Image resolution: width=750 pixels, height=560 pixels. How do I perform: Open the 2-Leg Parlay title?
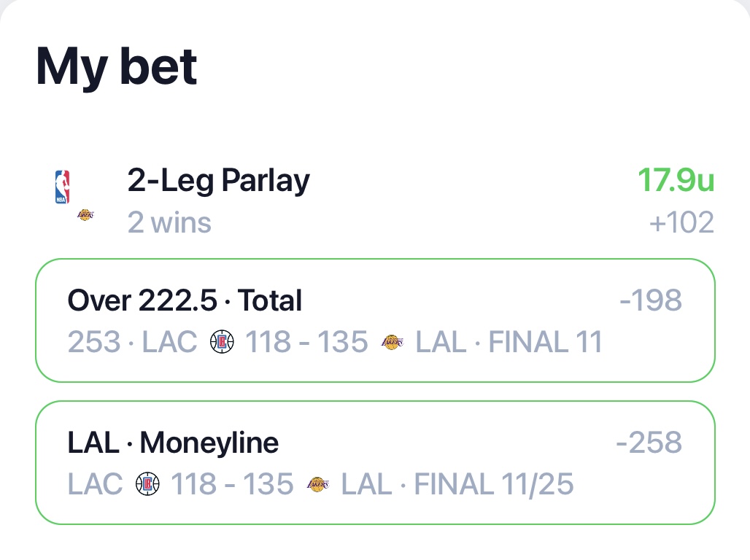click(218, 181)
